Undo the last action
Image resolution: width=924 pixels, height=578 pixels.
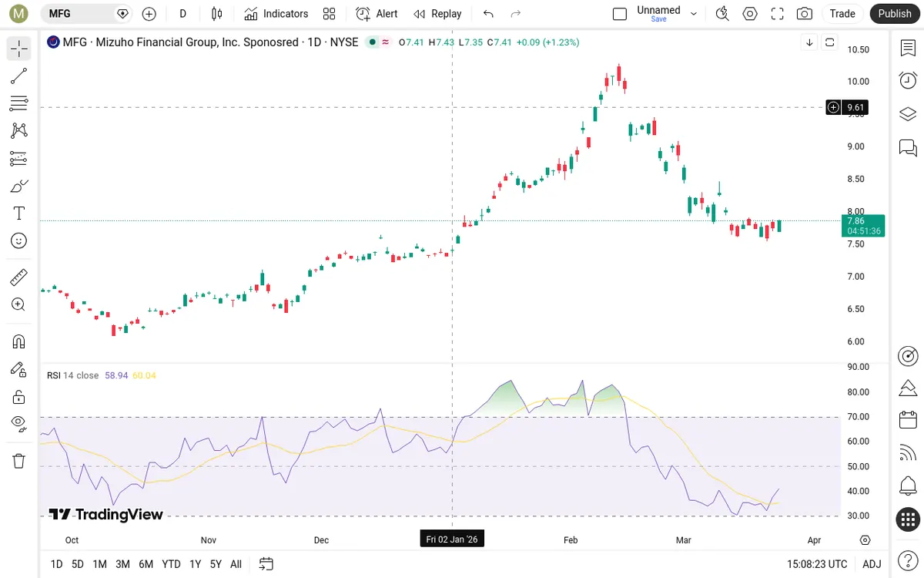tap(488, 14)
